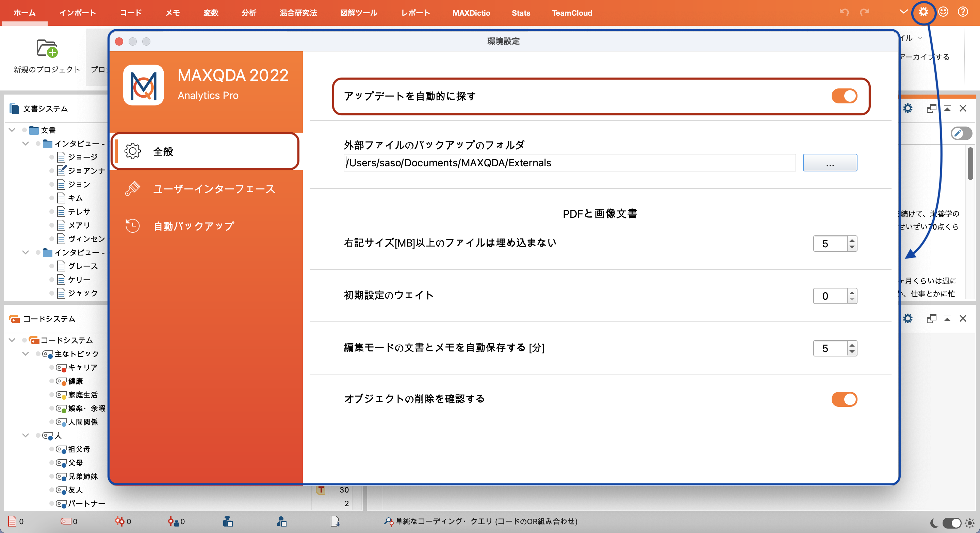This screenshot has width=980, height=533.
Task: Click the New Project folder icon
Action: (x=47, y=48)
